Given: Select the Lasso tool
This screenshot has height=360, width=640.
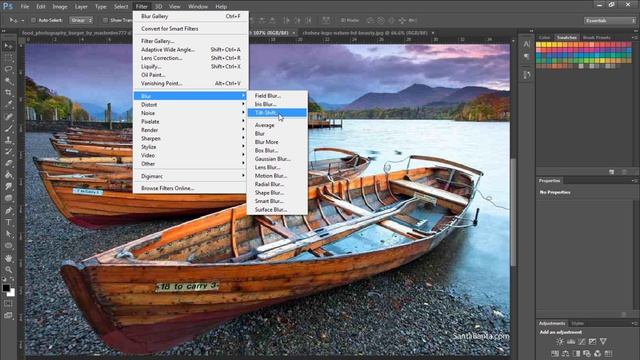Looking at the screenshot, I should (x=8, y=69).
